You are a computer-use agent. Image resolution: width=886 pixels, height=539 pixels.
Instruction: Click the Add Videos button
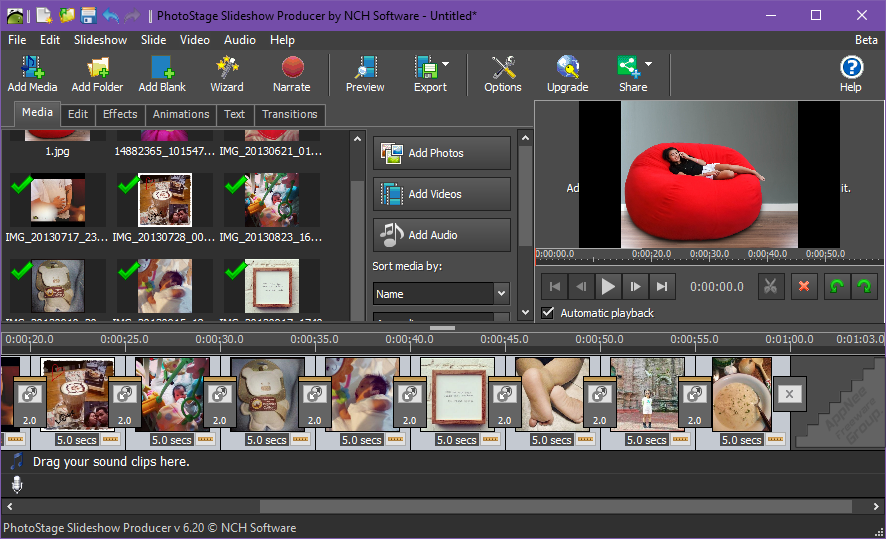point(441,194)
